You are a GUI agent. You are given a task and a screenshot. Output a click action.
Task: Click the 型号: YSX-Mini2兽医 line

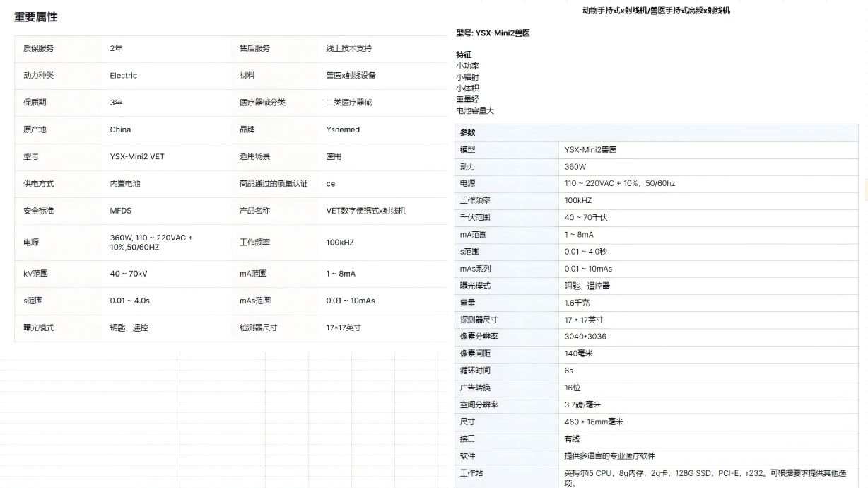[x=493, y=33]
